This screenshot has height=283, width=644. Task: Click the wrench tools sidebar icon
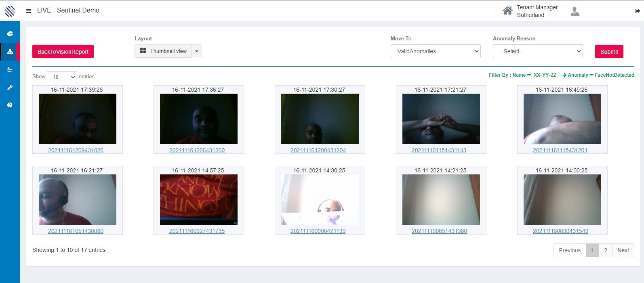click(x=10, y=87)
